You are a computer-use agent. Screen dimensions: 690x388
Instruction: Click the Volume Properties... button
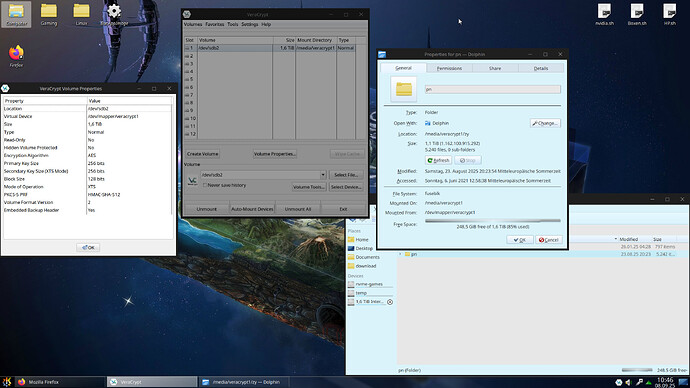tap(275, 154)
